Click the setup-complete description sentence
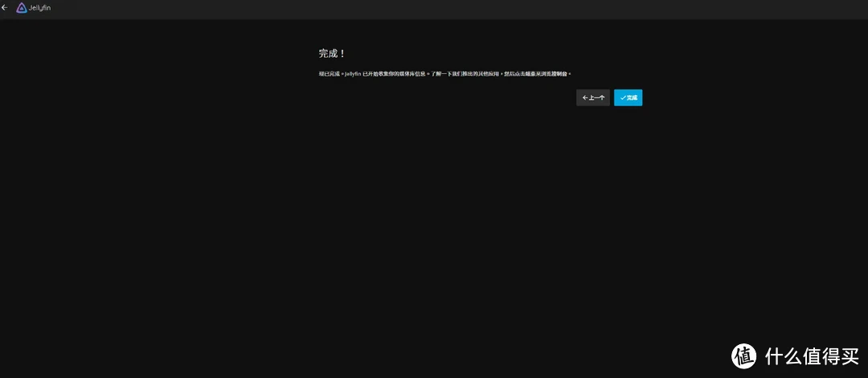Screen dimensions: 868x378 pos(444,74)
